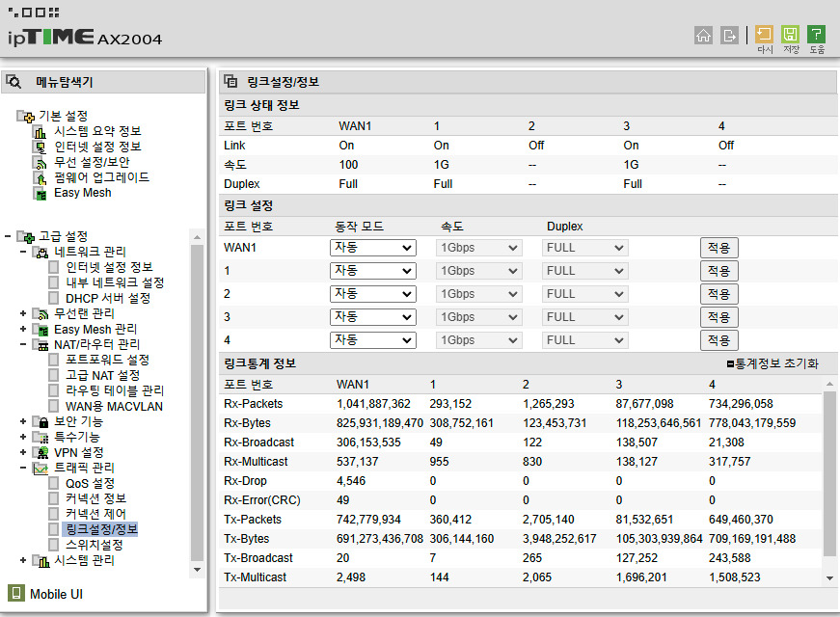Open the QoS 설정 menu item

point(90,483)
